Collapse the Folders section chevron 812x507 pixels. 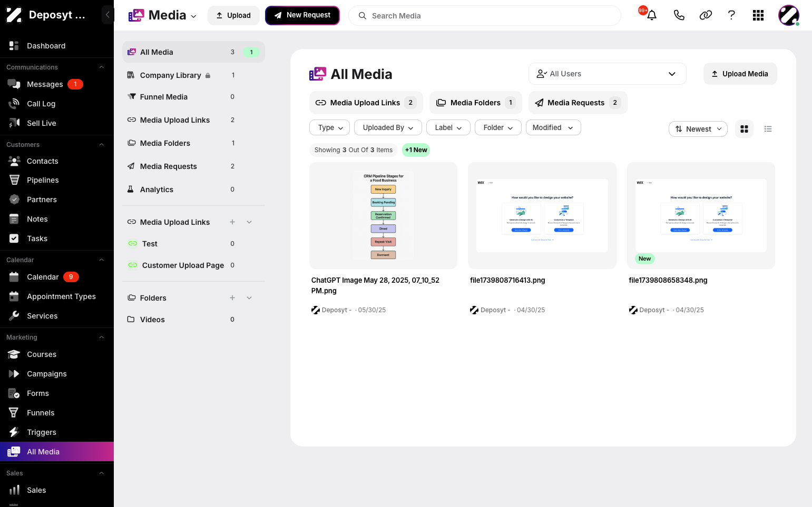coord(249,298)
